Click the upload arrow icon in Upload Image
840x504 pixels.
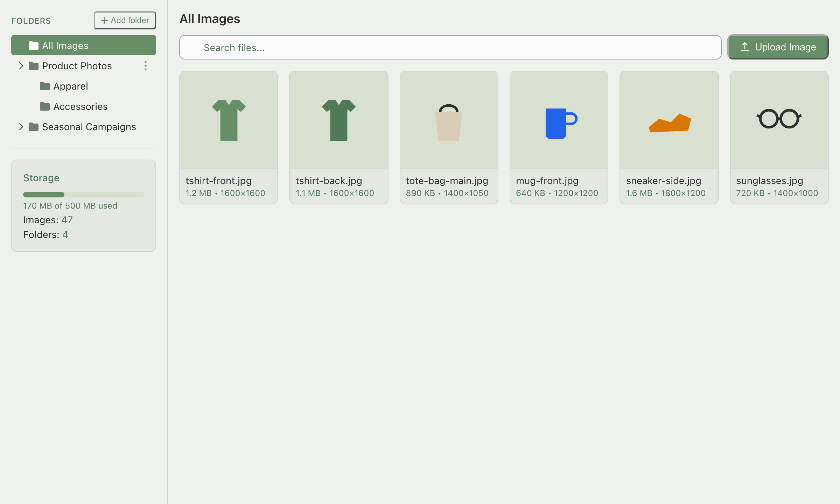point(745,47)
